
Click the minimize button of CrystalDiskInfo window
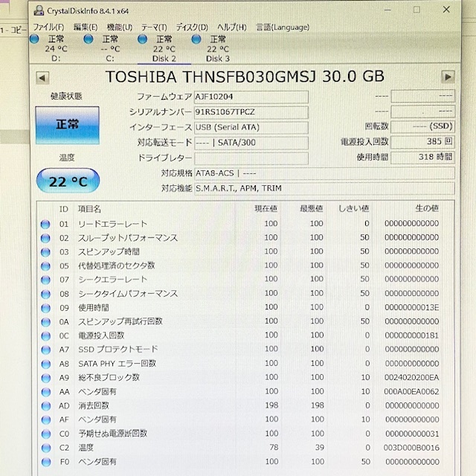point(387,10)
